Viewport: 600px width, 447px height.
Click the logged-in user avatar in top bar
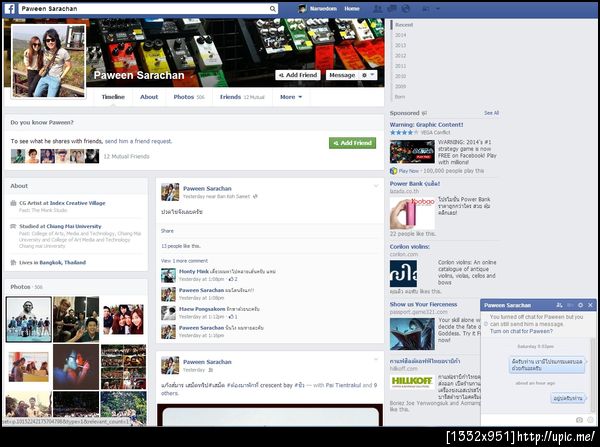point(302,8)
